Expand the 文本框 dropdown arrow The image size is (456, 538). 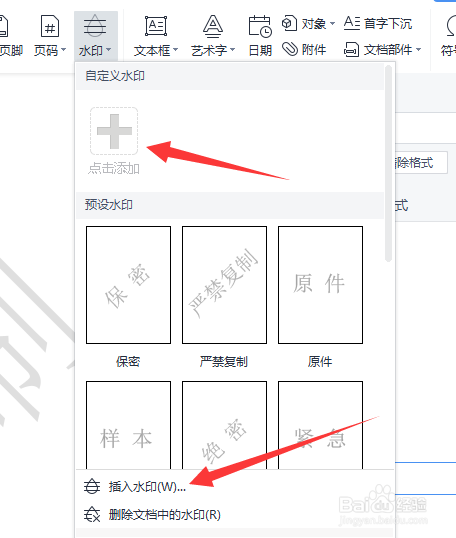pyautogui.click(x=176, y=50)
